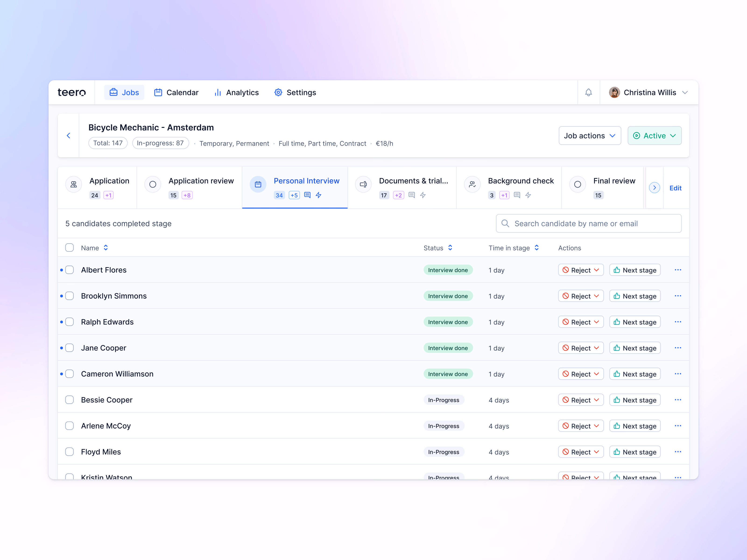Switch to the Calendar nav item
The height and width of the screenshot is (560, 747).
tap(176, 92)
